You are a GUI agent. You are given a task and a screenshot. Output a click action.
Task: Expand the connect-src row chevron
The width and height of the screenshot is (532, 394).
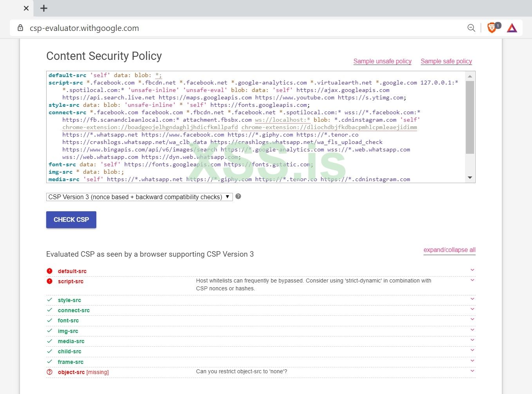pos(472,309)
